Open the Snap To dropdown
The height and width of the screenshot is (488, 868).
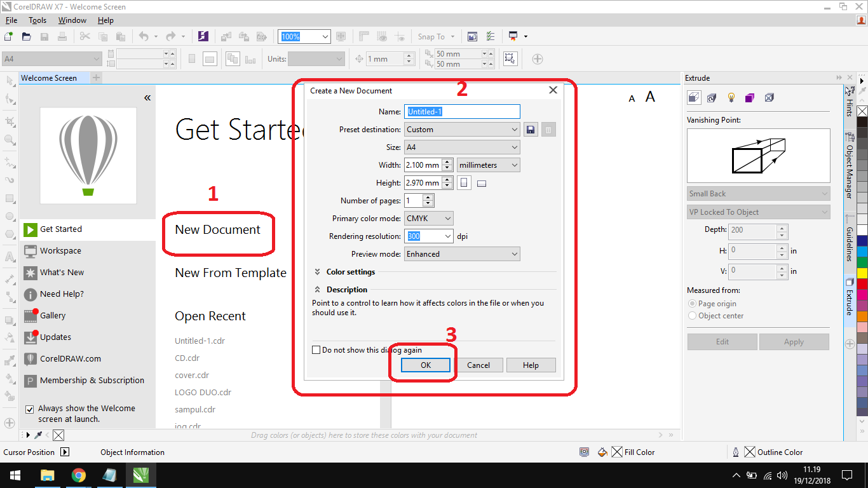pyautogui.click(x=436, y=37)
